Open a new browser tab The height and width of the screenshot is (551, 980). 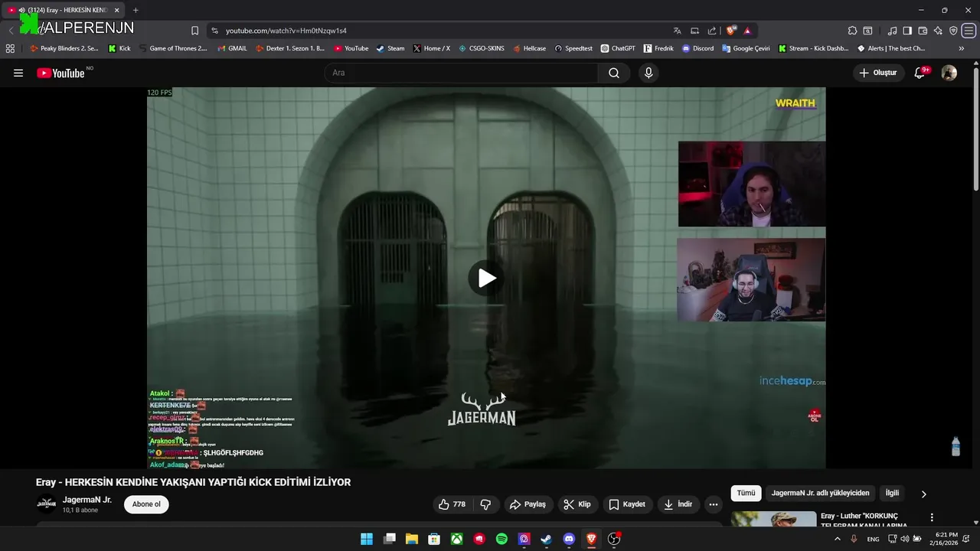point(136,10)
